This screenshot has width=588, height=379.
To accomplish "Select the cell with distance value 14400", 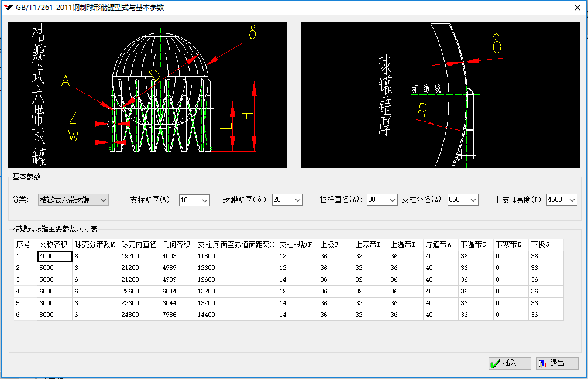I will (235, 315).
